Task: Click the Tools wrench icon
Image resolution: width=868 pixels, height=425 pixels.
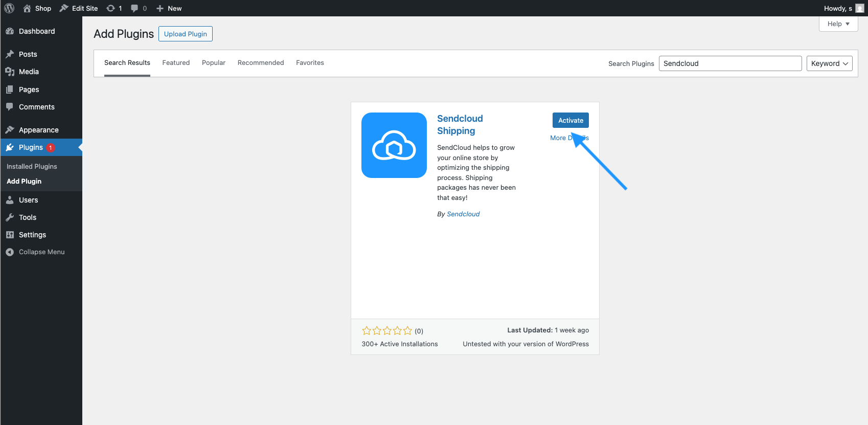Action: click(x=10, y=217)
